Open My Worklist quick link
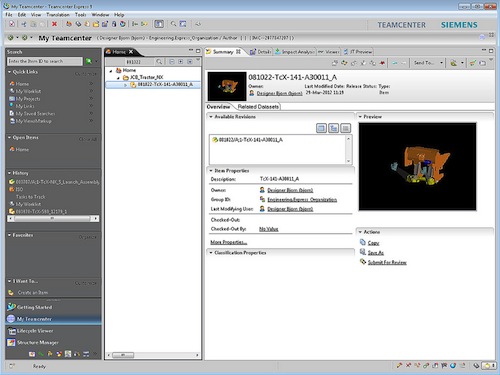 pos(28,91)
